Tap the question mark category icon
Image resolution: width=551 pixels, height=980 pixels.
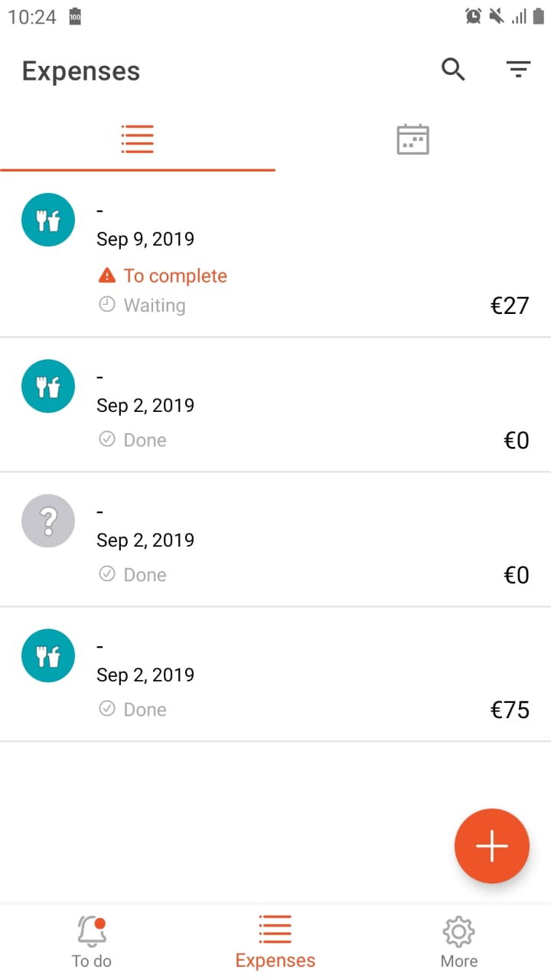click(48, 521)
